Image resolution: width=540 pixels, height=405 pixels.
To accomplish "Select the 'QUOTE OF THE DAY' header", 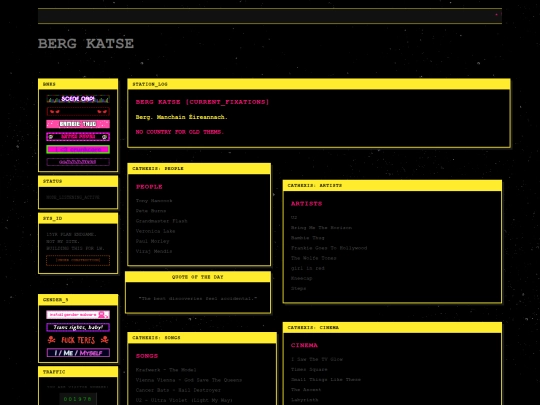I will click(198, 277).
